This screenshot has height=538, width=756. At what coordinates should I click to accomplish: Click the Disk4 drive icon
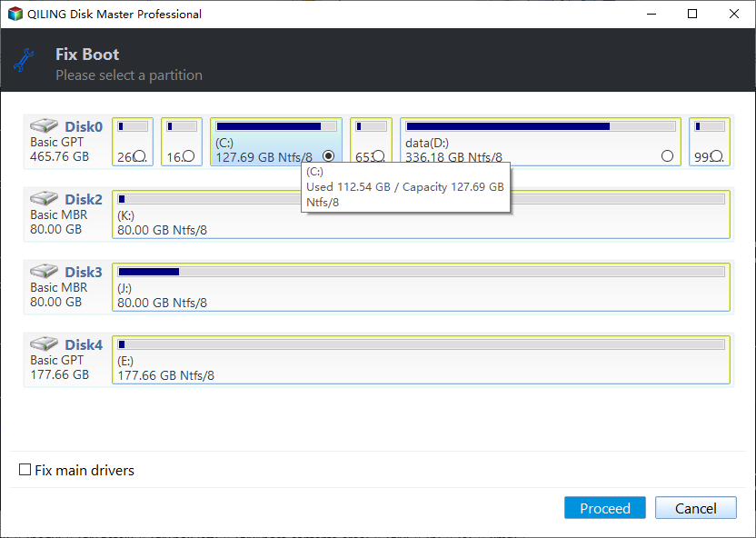click(44, 344)
